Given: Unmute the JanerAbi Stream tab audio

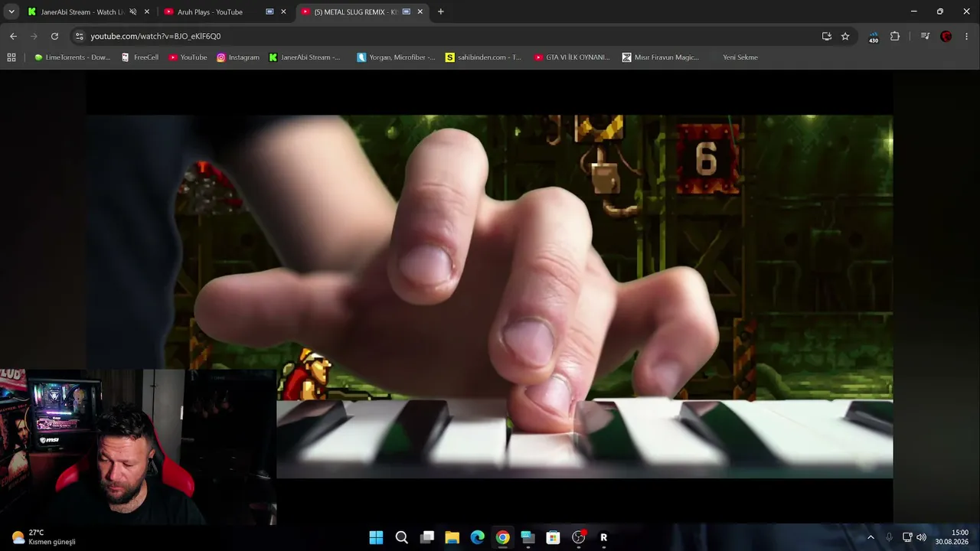Looking at the screenshot, I should point(132,11).
